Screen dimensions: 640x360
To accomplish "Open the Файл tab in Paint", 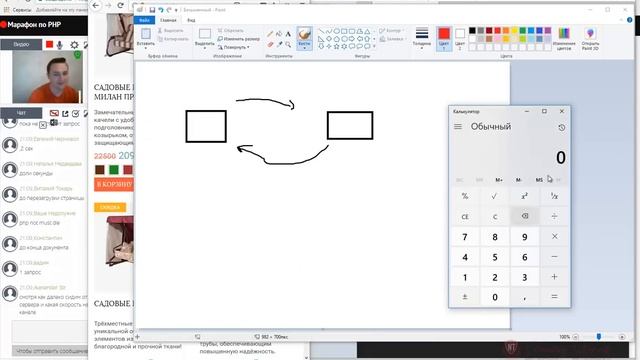I will tap(144, 20).
